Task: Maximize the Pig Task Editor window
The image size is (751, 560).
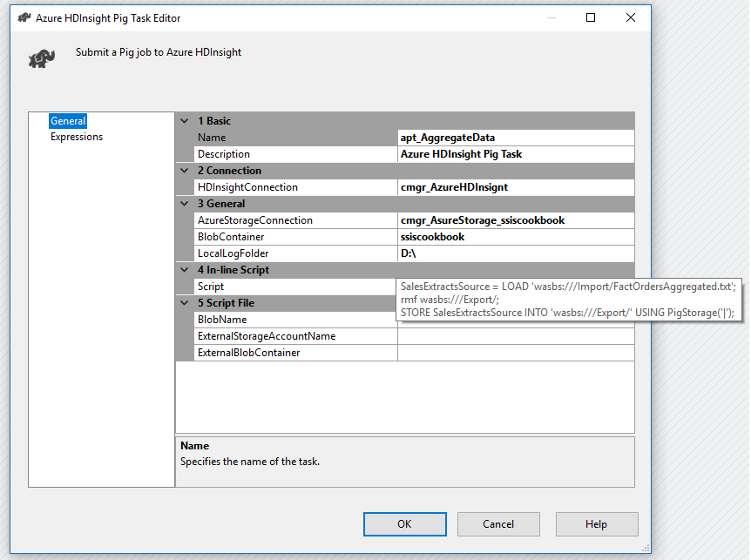Action: (x=591, y=17)
